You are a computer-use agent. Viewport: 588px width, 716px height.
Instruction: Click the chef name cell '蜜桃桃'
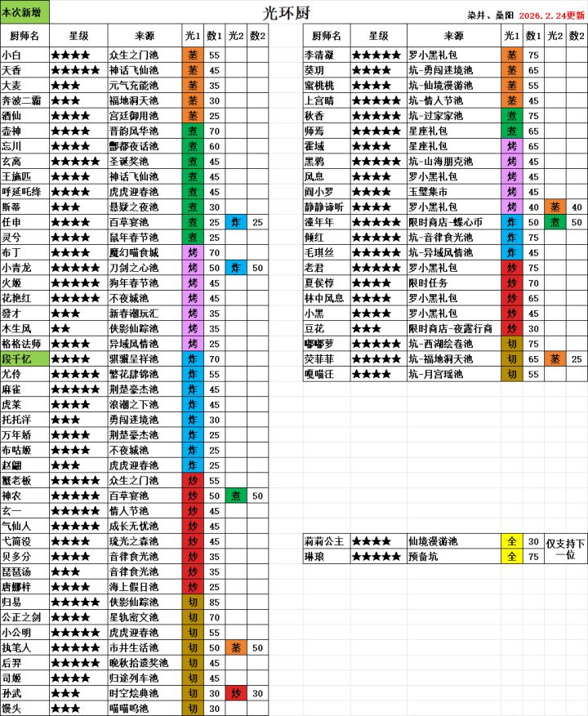tap(327, 86)
